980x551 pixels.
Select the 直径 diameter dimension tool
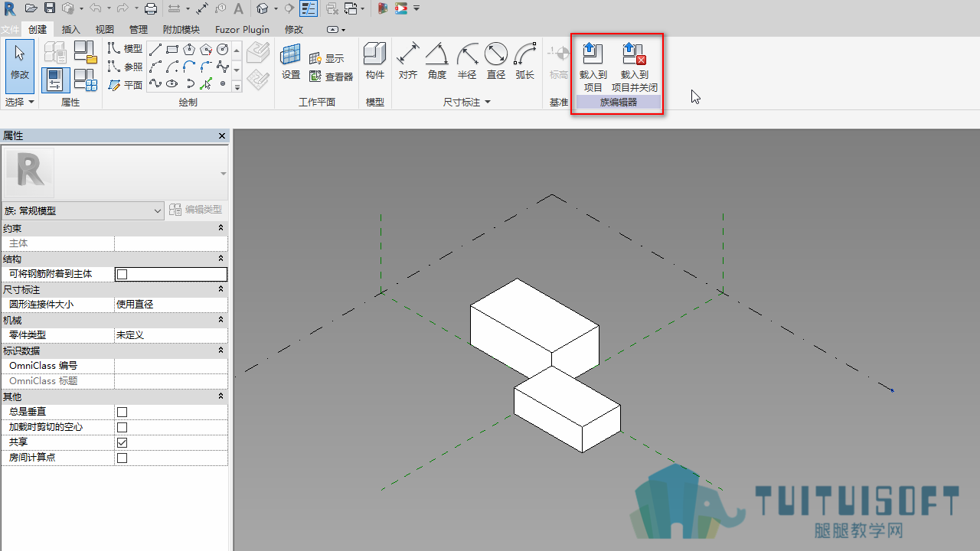coord(496,62)
